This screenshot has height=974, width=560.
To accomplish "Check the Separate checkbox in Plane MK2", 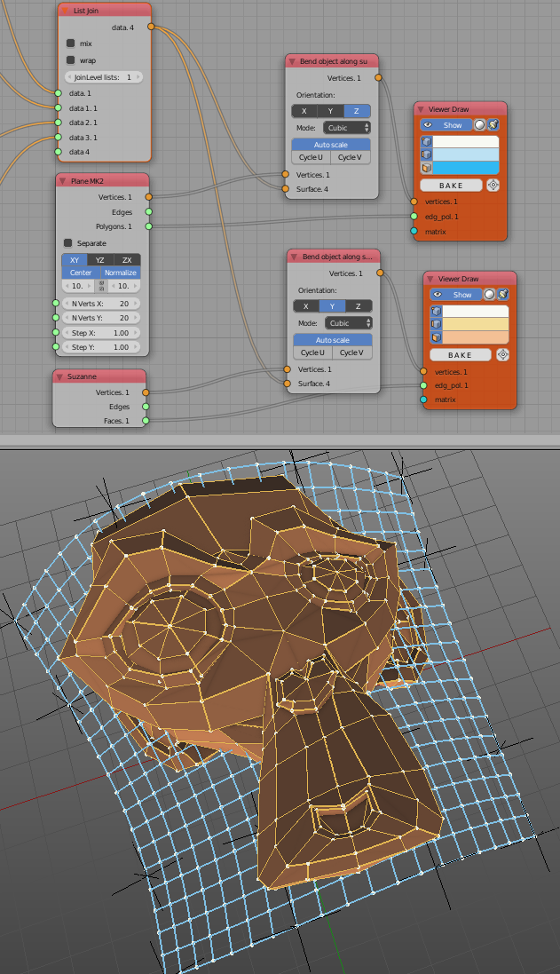I will coord(68,243).
